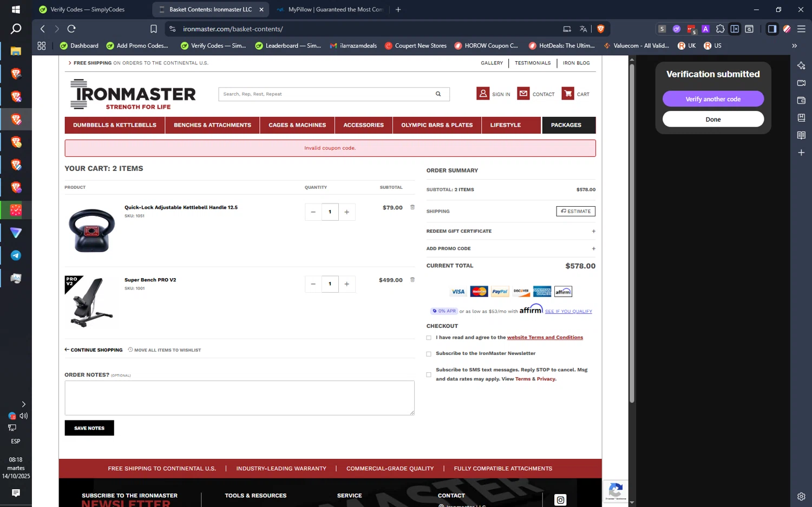Open the Gallery link in top bar

pyautogui.click(x=492, y=63)
